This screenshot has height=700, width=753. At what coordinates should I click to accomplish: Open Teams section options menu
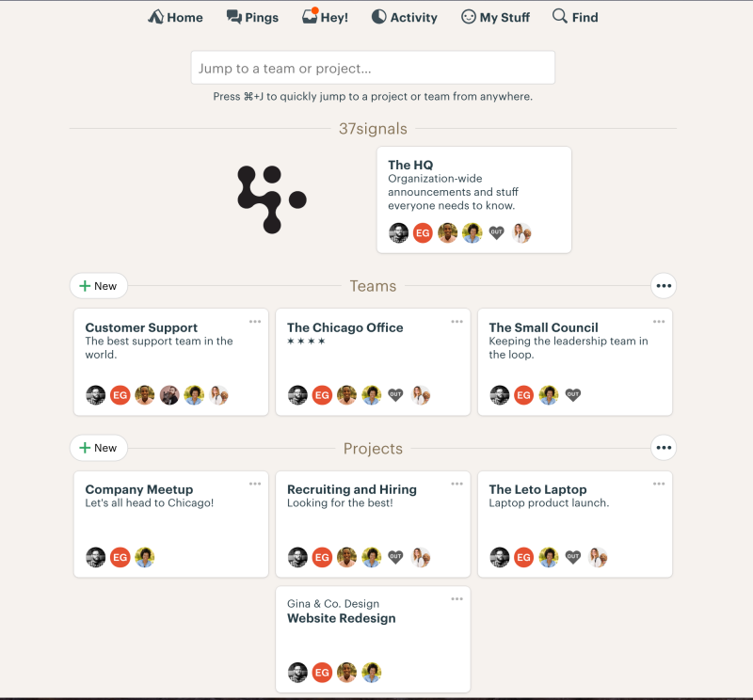coord(664,286)
